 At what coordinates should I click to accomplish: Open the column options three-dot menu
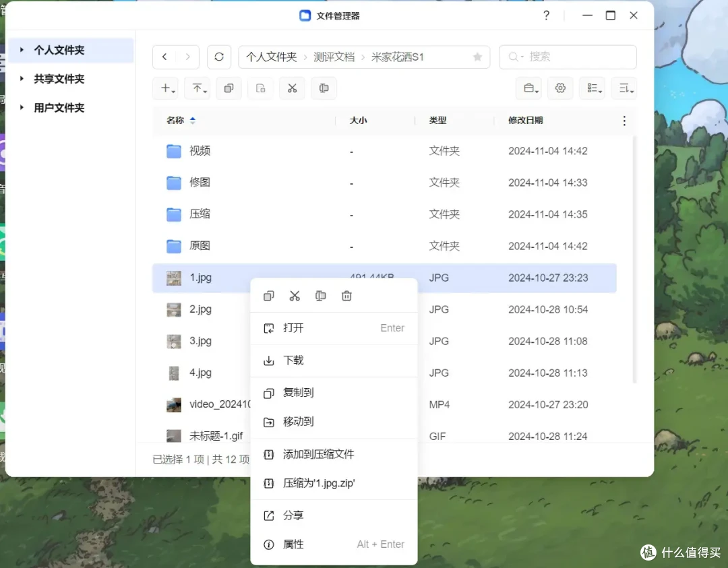pos(624,121)
